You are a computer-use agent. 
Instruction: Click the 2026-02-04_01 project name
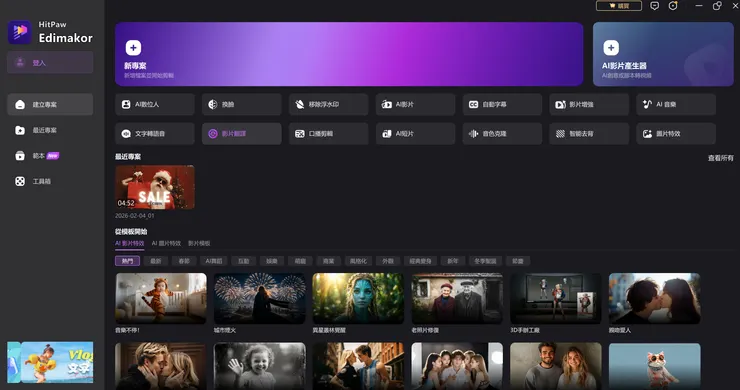(135, 216)
